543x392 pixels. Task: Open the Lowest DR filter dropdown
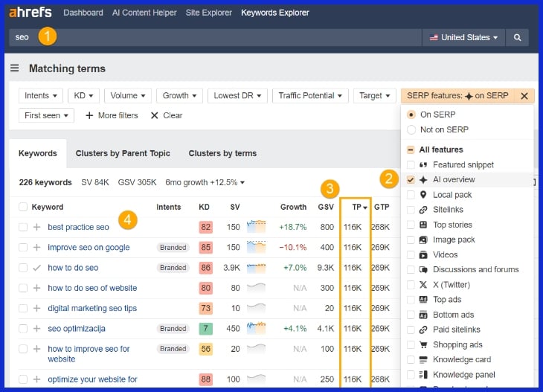tap(237, 96)
